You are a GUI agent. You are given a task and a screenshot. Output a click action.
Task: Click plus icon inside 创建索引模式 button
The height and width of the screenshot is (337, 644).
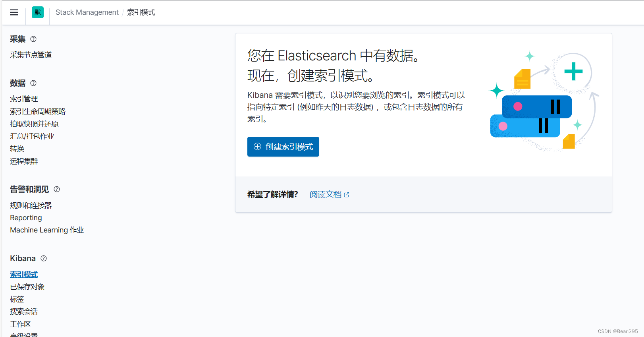(x=257, y=146)
